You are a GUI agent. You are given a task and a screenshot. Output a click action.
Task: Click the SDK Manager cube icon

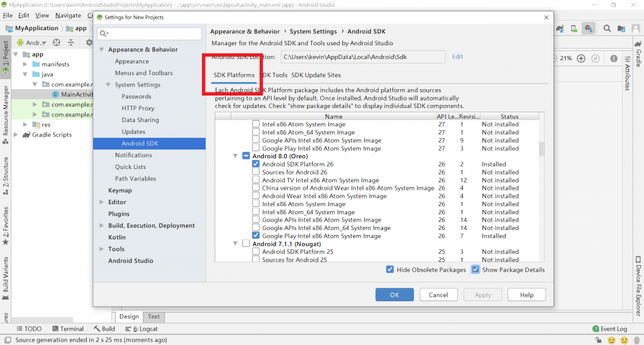(x=589, y=28)
